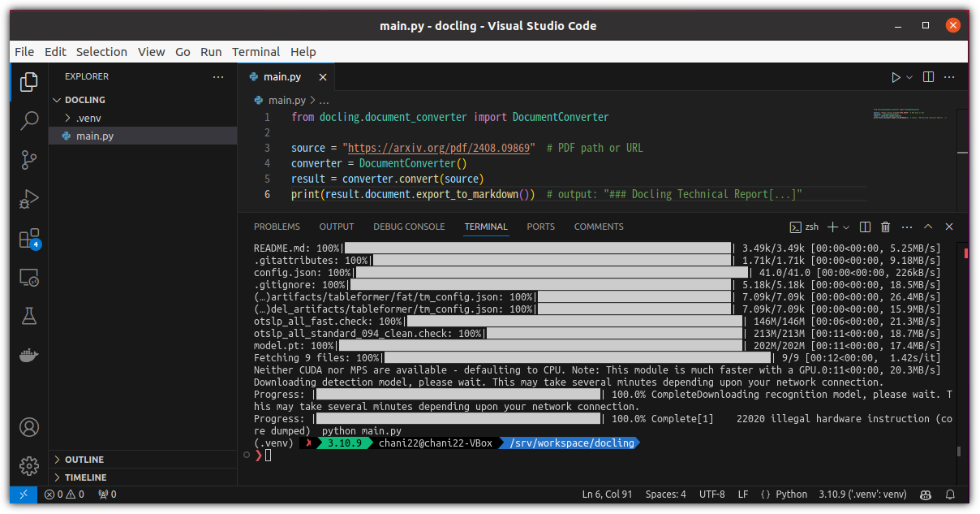Open remote window indicator in status bar

[24, 494]
